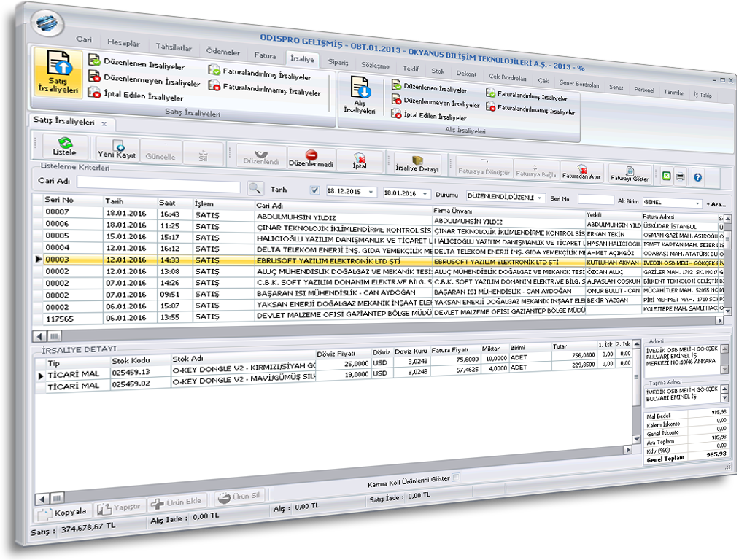Viewport: 747px width, 560px height.
Task: Open Düzenlenmeyen İrsaliyeler in the Satış İrsaliyeleri group
Action: point(144,79)
